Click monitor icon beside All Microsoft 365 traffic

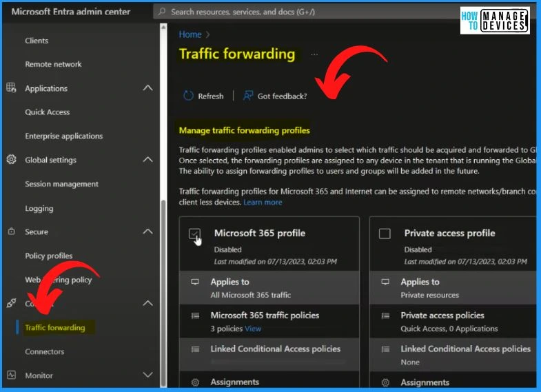(x=195, y=282)
